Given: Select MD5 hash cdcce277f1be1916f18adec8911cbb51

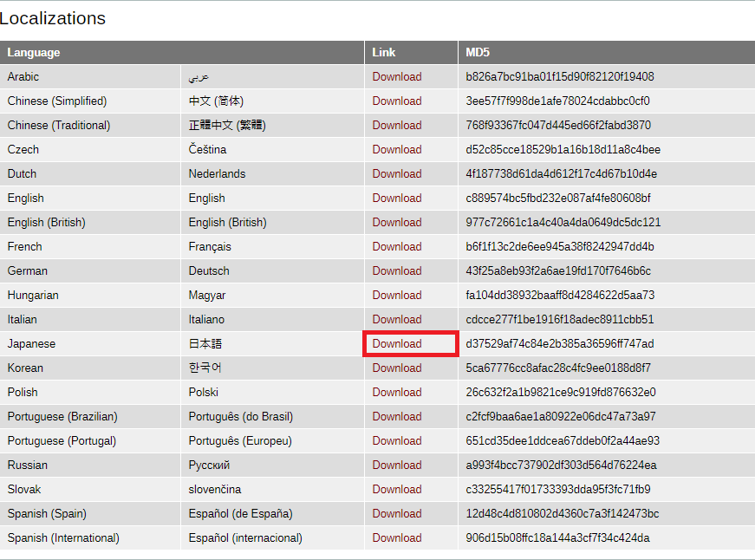Looking at the screenshot, I should (x=559, y=319).
